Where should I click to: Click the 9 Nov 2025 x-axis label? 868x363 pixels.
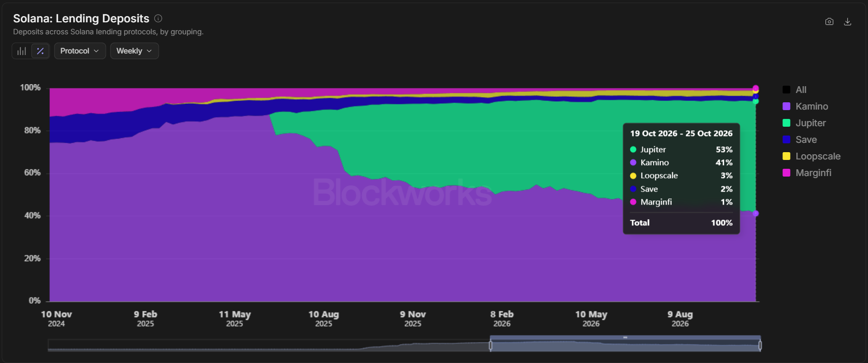413,319
